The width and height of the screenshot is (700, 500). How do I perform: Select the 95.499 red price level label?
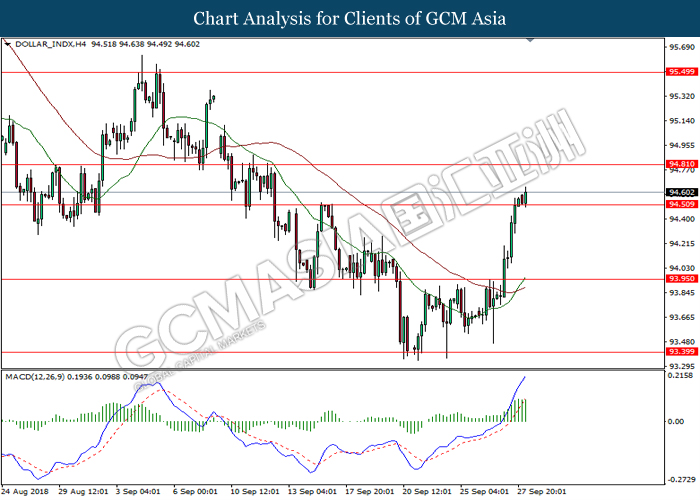coord(681,72)
